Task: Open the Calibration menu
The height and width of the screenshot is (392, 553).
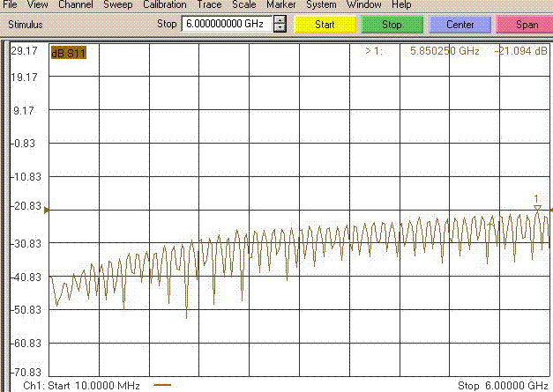Action: click(x=165, y=4)
